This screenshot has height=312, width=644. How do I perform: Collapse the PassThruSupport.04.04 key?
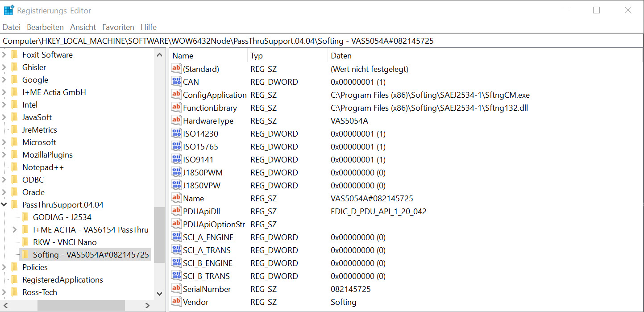[x=4, y=205]
